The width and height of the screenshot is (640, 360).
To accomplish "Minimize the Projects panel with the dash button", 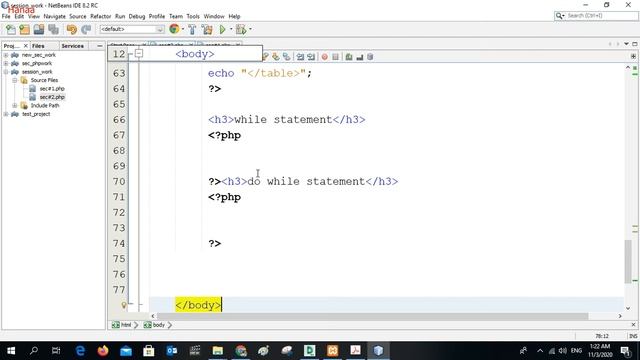I will (100, 46).
